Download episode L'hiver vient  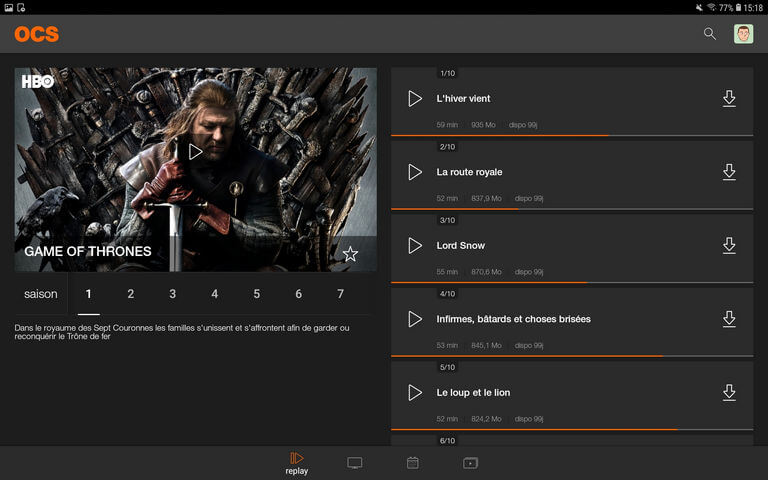click(729, 98)
